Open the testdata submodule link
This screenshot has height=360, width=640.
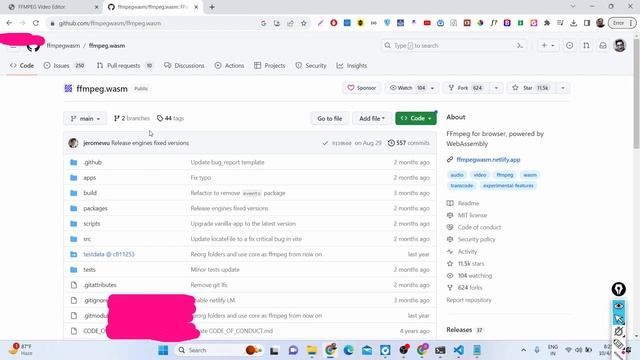pyautogui.click(x=109, y=254)
